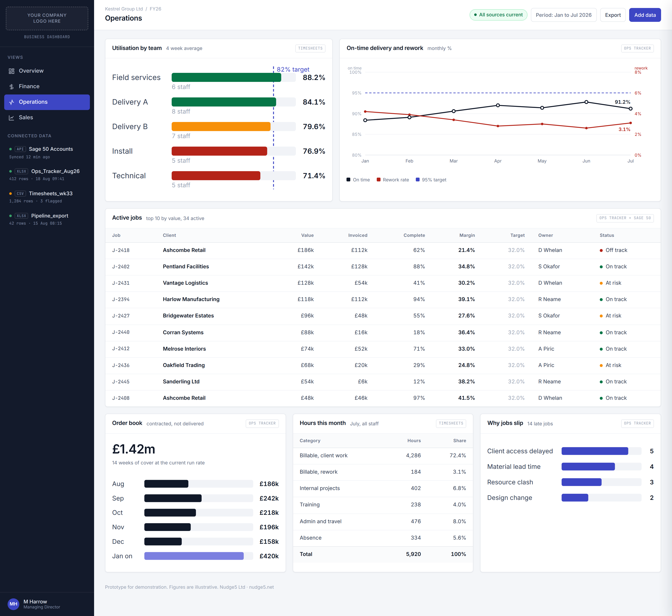The height and width of the screenshot is (616, 672).
Task: Click Harlow Manufacturing client name
Action: (191, 299)
